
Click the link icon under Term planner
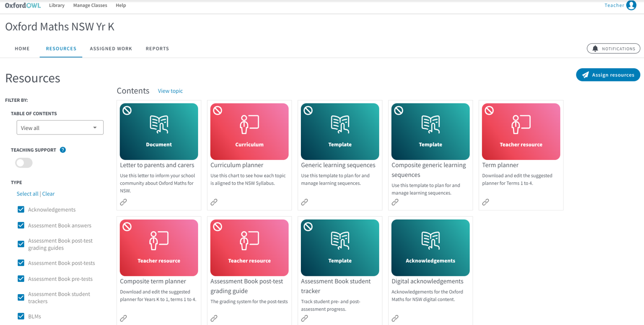point(485,202)
